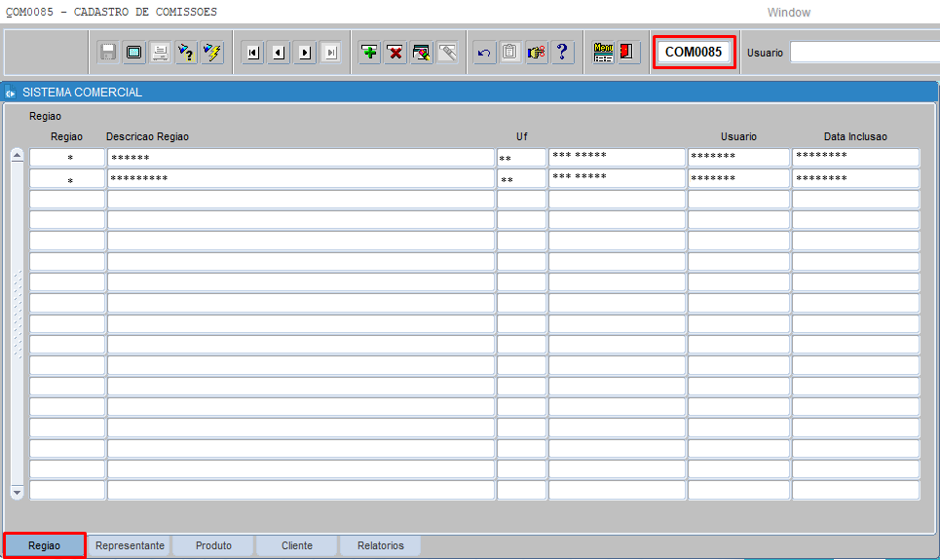Click the Save diskette icon
Image resolution: width=940 pixels, height=560 pixels.
click(108, 53)
